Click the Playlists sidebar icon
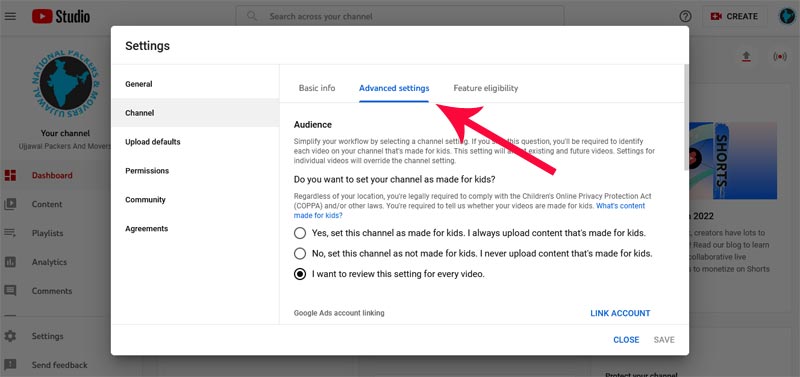The height and width of the screenshot is (377, 800). (10, 233)
